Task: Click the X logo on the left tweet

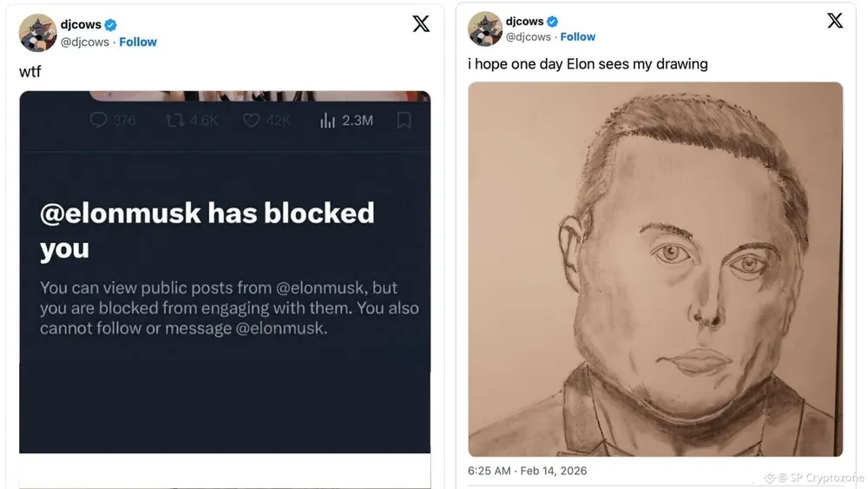Action: [421, 24]
